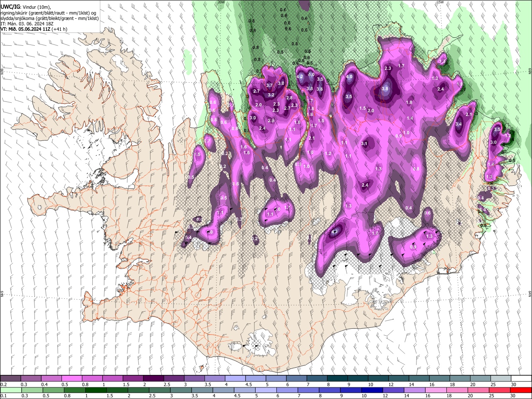Select the darkest purple 2–2.5 legend swatch
This screenshot has height=399, width=532.
tap(153, 379)
